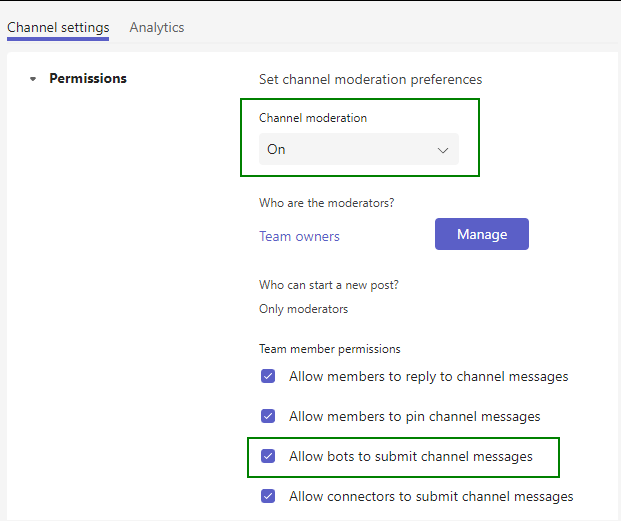Select the On value in moderation field
621x521 pixels.
(x=276, y=149)
